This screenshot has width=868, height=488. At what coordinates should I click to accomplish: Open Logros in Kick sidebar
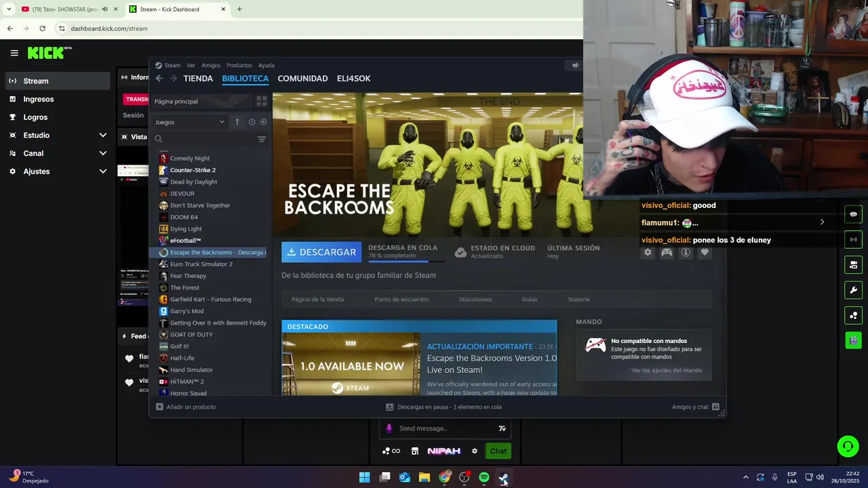[x=58, y=117]
